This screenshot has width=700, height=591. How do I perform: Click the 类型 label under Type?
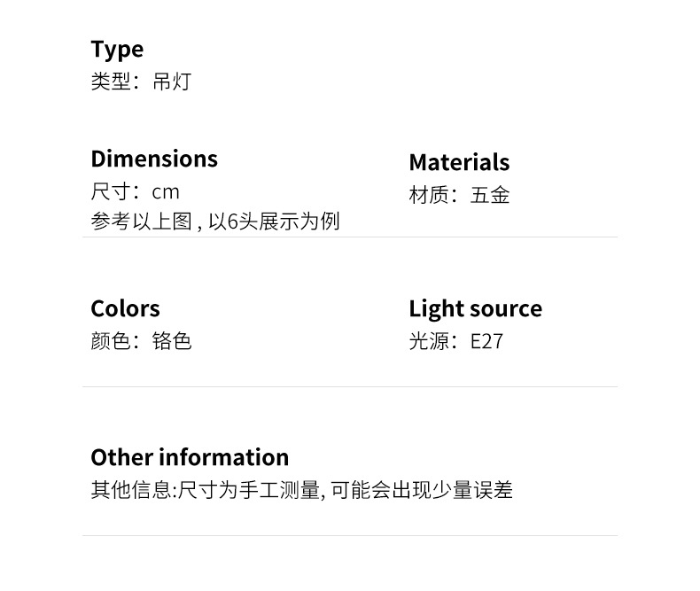(x=110, y=82)
